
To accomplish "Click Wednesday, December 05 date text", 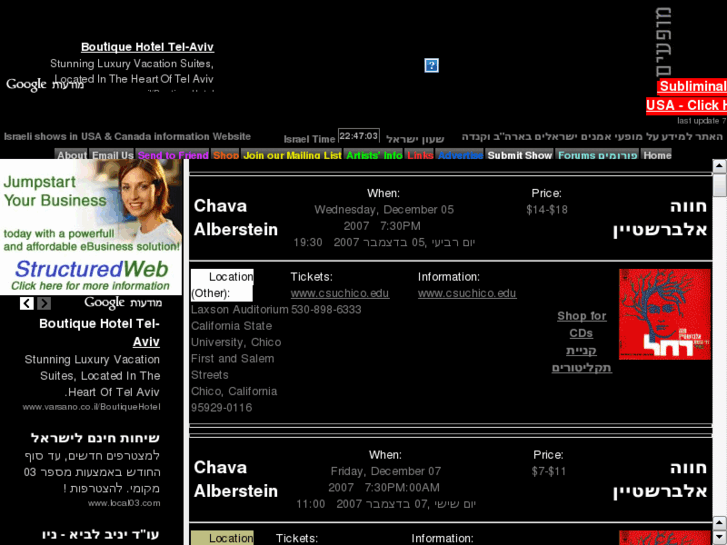I will tap(384, 210).
